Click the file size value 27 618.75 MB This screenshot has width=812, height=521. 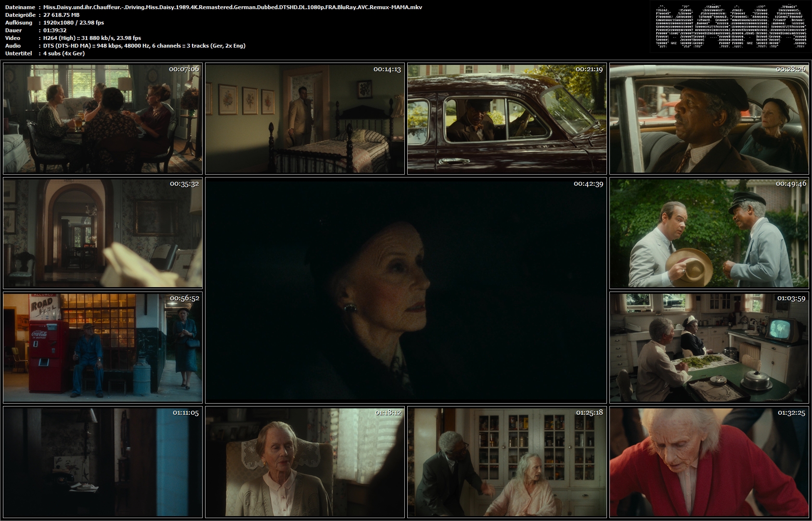pyautogui.click(x=61, y=15)
